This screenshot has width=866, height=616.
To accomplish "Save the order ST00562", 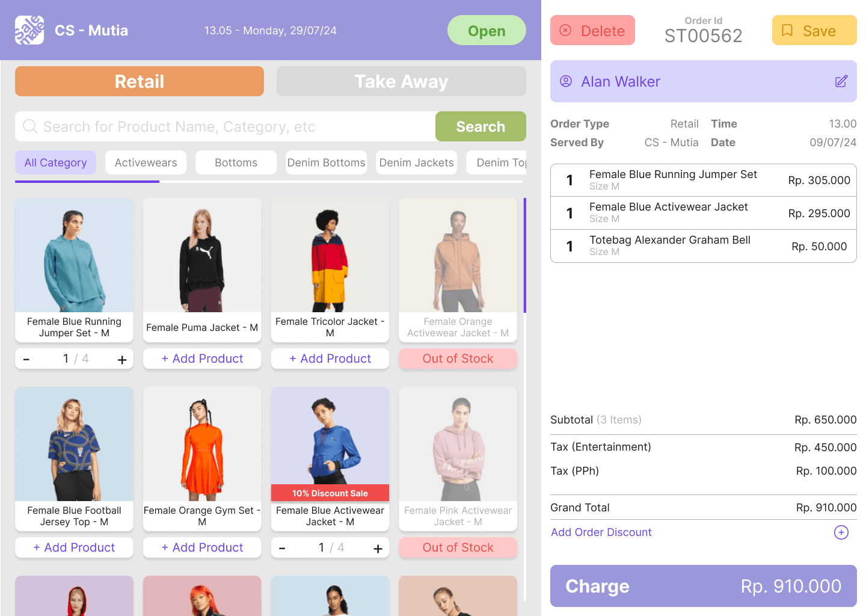I will (x=814, y=31).
